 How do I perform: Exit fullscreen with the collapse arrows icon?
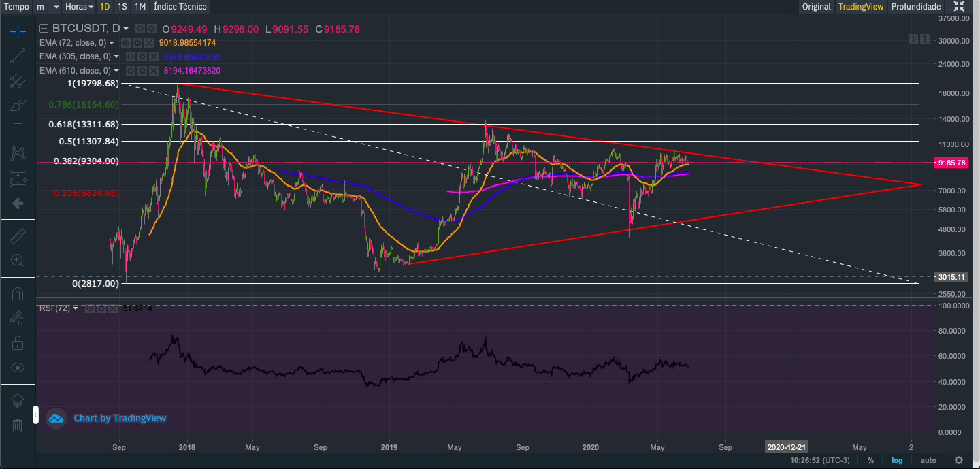tap(959, 7)
